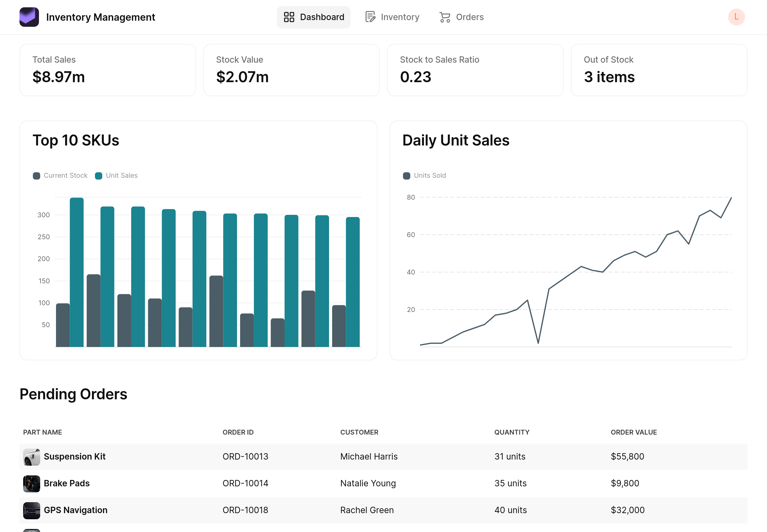Expand the pending order ORD-10014 row
This screenshot has height=532, width=767.
tap(383, 483)
